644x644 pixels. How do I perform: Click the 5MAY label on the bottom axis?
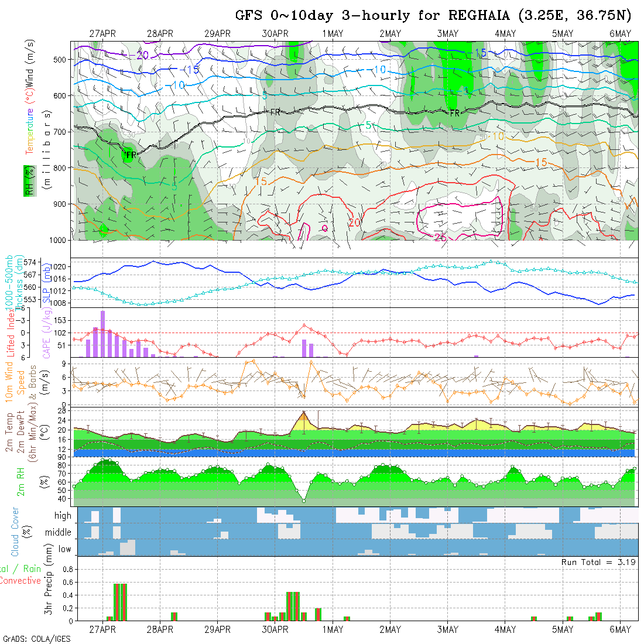click(x=563, y=629)
